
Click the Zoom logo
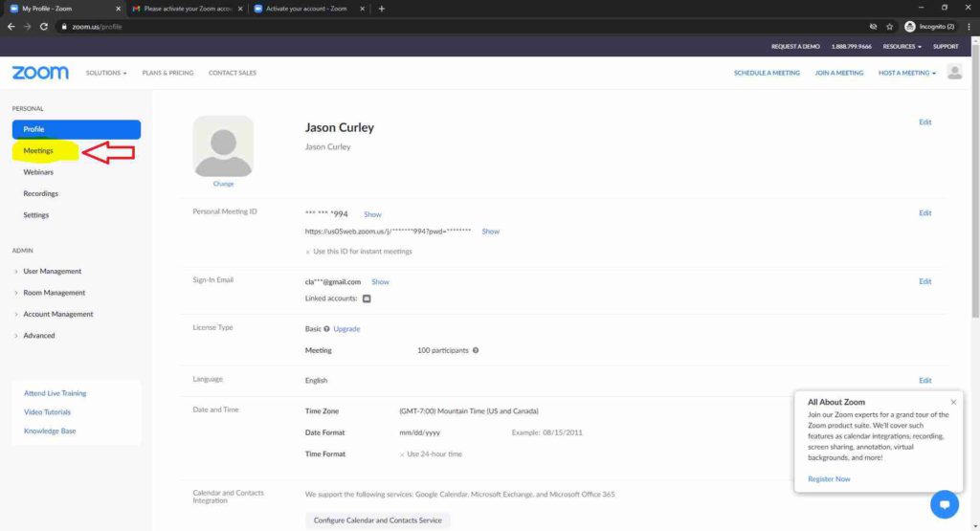click(40, 73)
